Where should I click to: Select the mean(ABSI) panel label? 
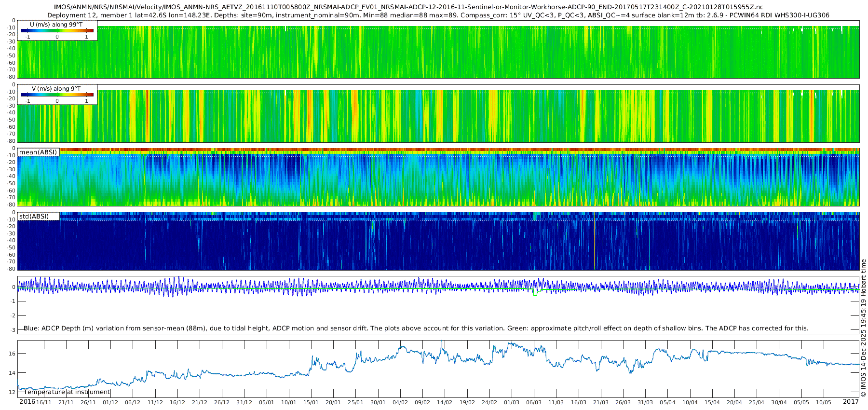[x=38, y=152]
